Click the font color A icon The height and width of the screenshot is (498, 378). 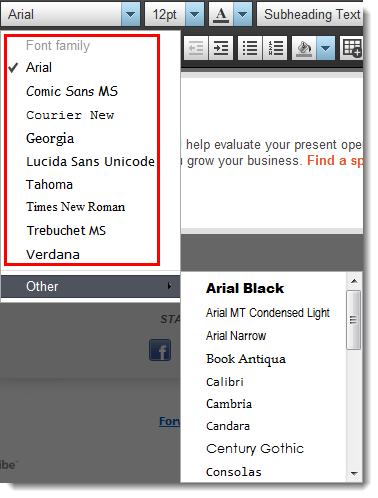pyautogui.click(x=221, y=15)
